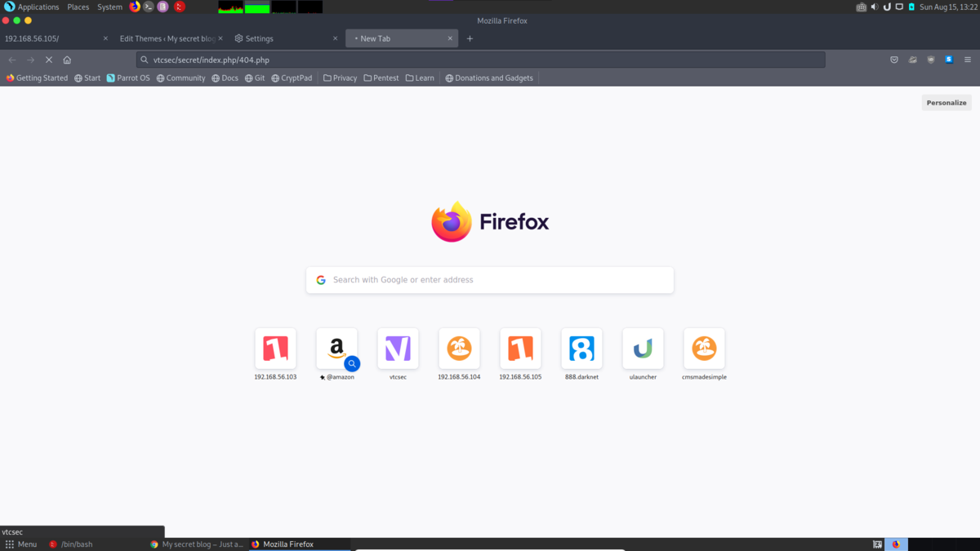Open the Applications menu in the top panel

point(32,7)
